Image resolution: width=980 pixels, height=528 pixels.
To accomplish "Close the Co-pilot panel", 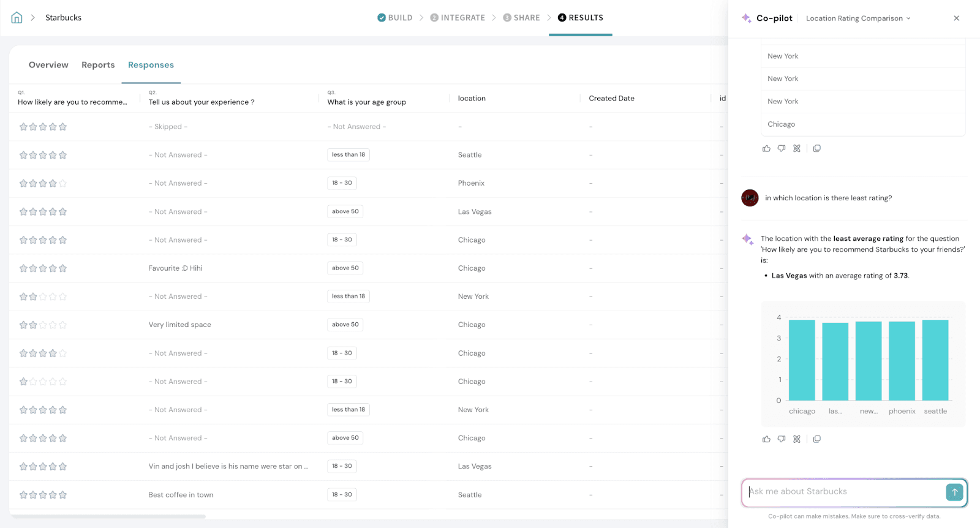I will pyautogui.click(x=956, y=18).
